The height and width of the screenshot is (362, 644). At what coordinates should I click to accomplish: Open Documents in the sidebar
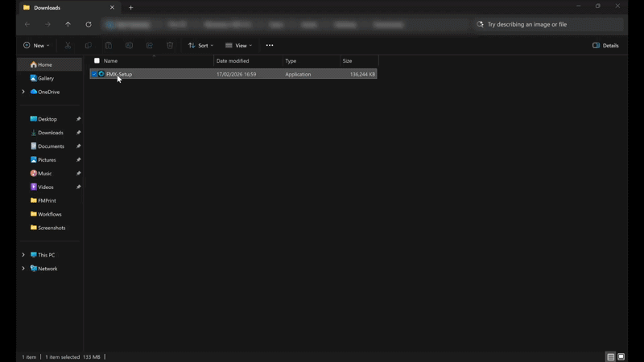[51, 146]
